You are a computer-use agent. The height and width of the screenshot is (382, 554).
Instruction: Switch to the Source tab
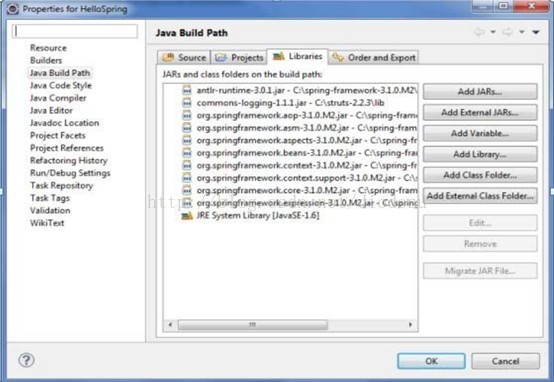184,57
